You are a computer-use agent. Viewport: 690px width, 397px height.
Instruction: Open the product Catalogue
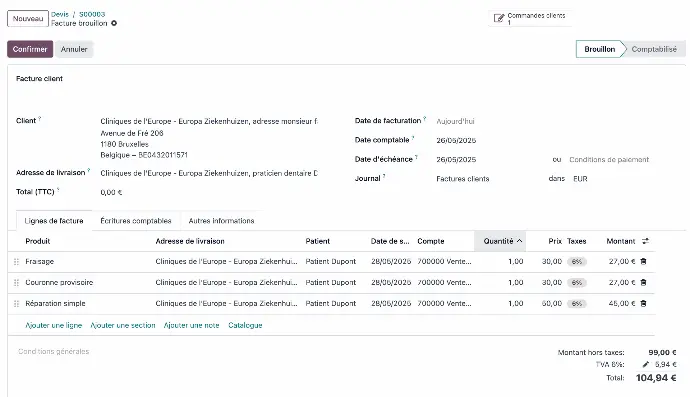pyautogui.click(x=245, y=325)
